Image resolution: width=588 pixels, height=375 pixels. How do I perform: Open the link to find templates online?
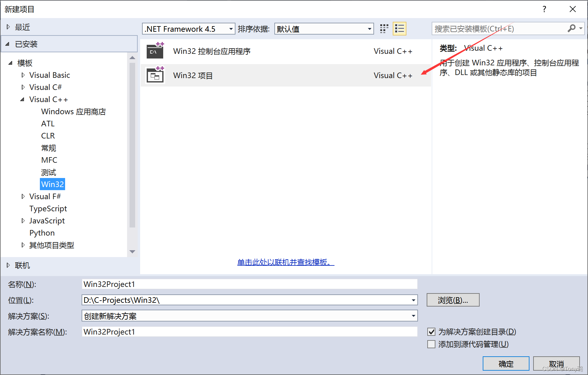[x=286, y=262]
